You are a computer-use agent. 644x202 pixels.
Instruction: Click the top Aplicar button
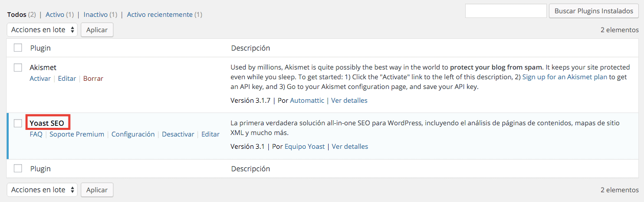coord(97,30)
